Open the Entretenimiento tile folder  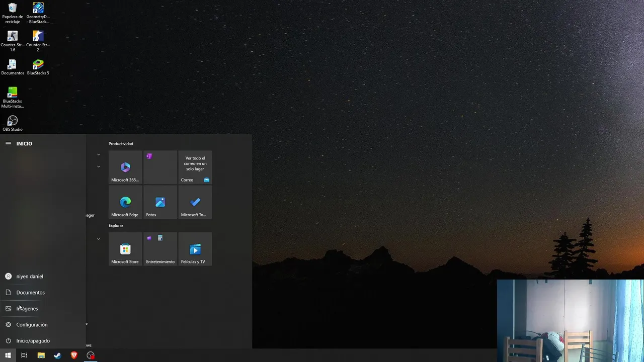pos(160,249)
